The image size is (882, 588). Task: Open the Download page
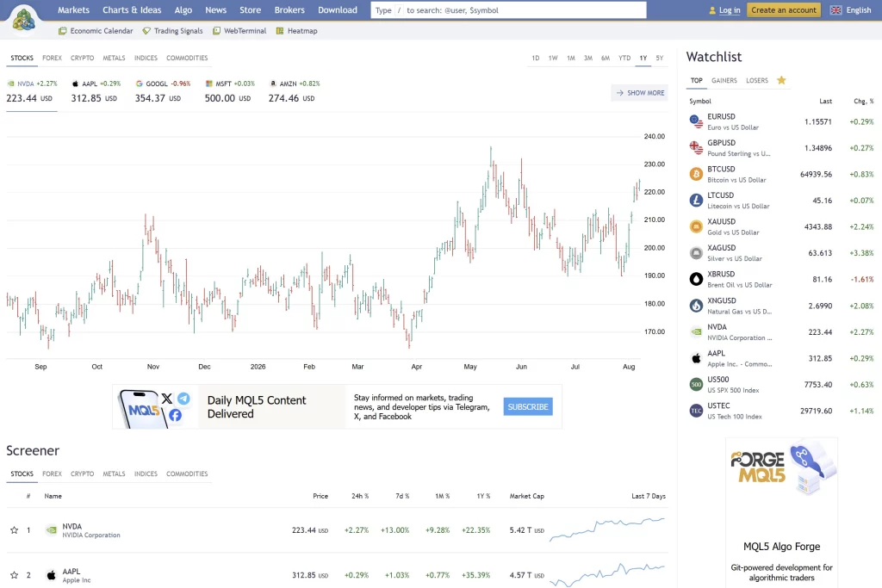coord(338,10)
